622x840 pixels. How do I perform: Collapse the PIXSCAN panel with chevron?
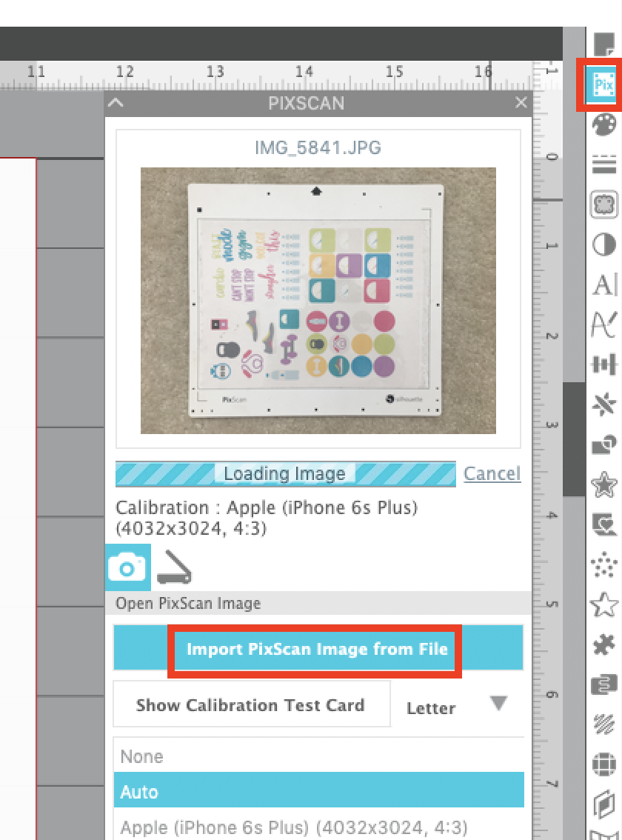(x=116, y=103)
